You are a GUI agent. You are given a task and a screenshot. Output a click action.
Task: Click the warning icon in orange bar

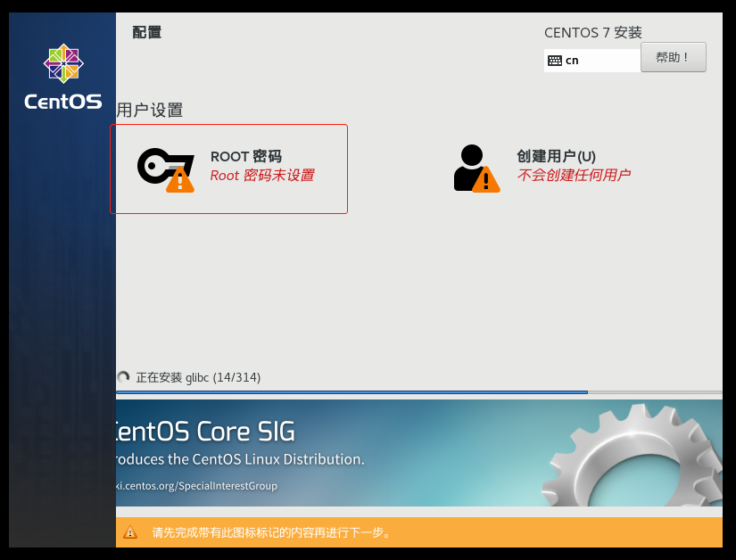[130, 532]
